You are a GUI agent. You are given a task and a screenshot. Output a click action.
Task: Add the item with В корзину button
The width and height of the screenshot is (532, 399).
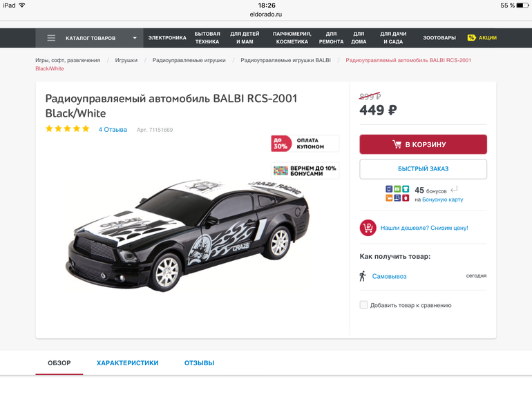coord(423,144)
